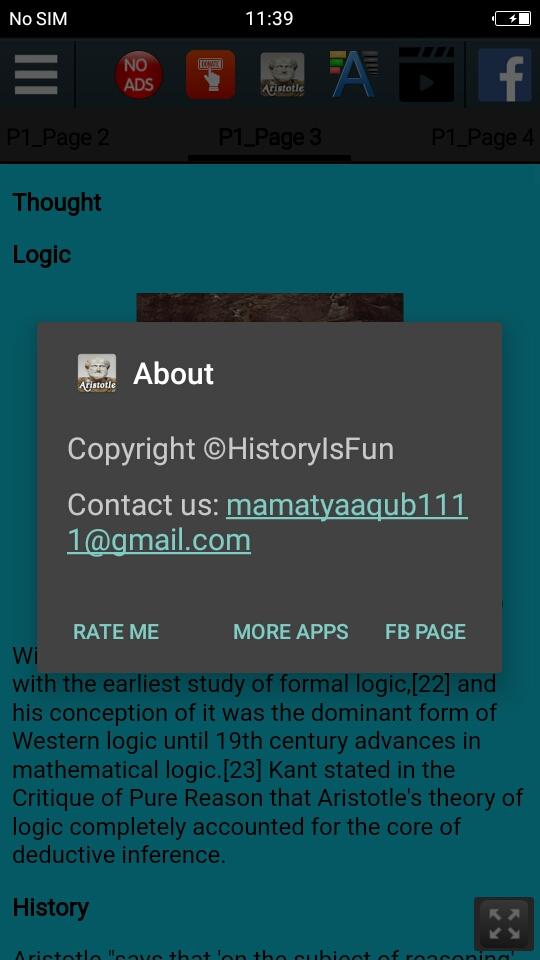
Task: Tap the red NO ADS icon
Action: point(138,75)
